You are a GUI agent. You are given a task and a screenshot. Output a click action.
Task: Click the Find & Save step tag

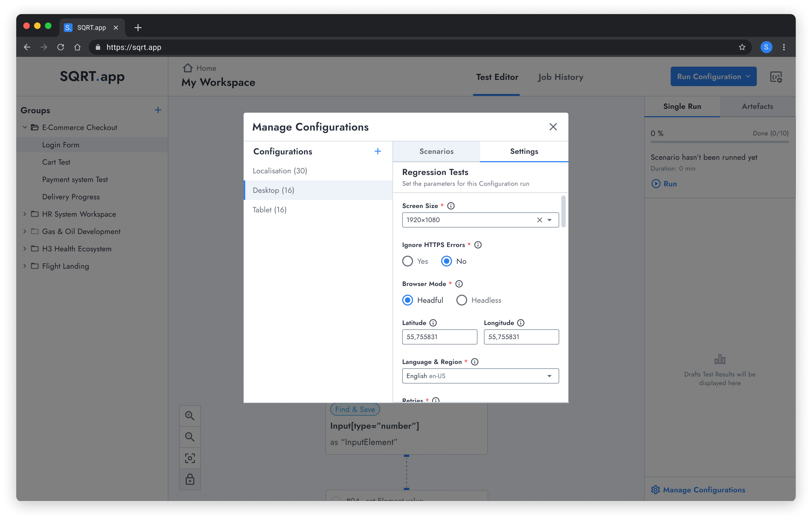click(355, 409)
